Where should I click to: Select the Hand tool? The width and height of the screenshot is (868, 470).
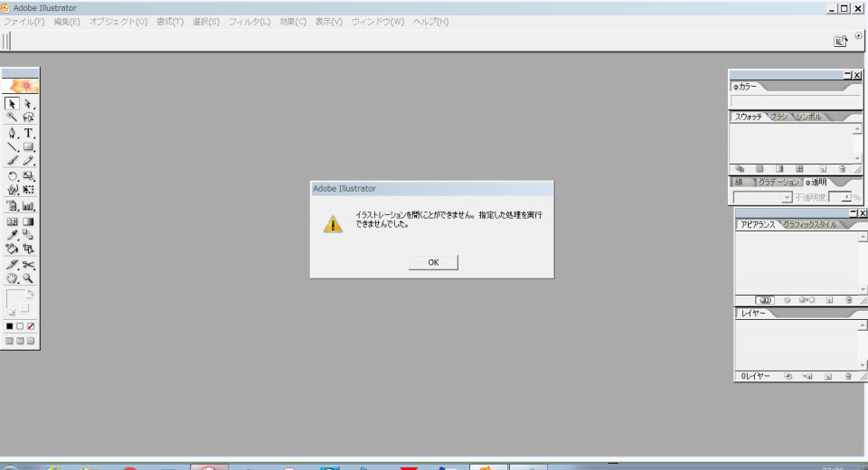[x=13, y=279]
